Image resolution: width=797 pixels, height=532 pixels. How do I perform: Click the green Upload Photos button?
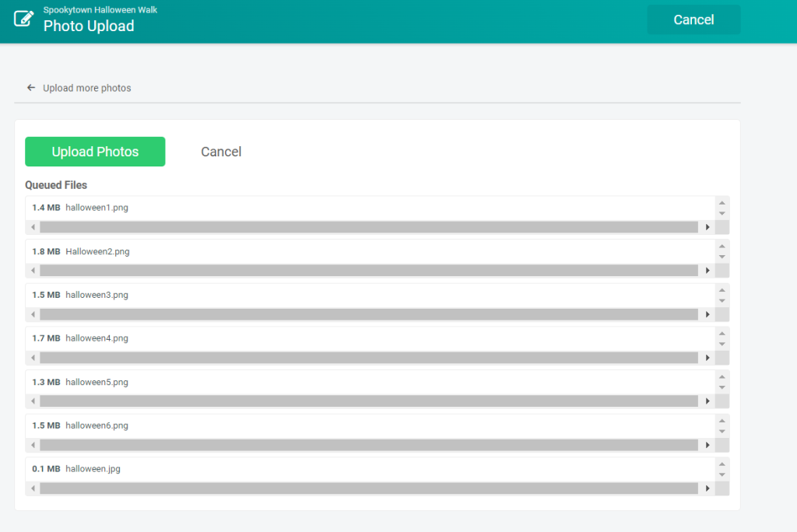click(x=95, y=152)
